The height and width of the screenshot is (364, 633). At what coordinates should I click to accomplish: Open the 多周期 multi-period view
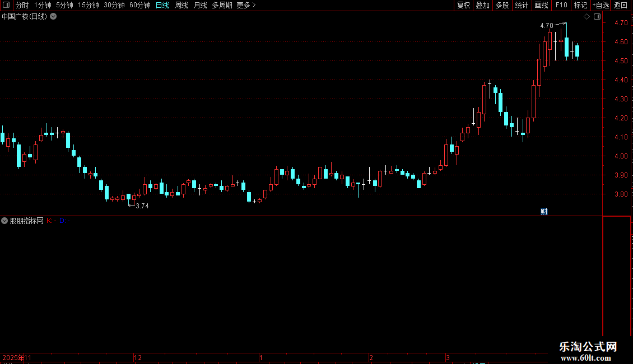pyautogui.click(x=222, y=5)
